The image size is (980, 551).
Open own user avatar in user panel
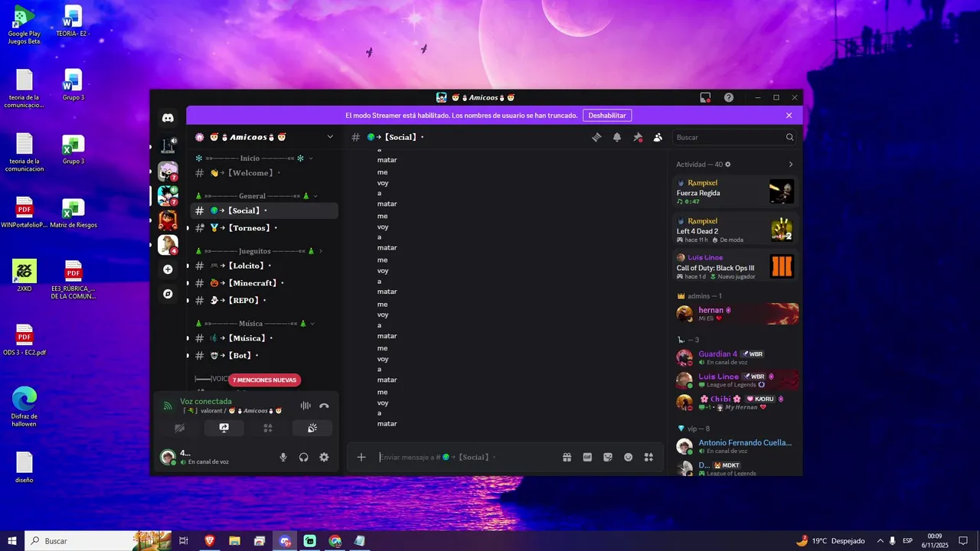[x=167, y=457]
